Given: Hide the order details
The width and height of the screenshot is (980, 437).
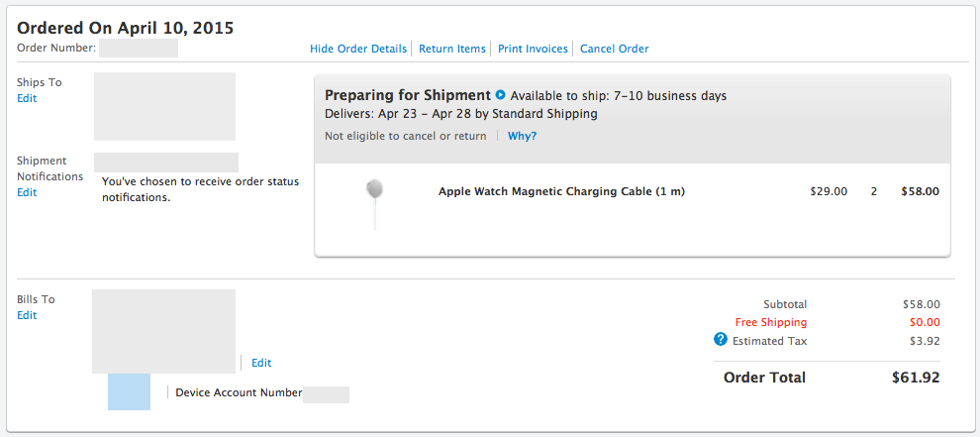Looking at the screenshot, I should click(x=357, y=49).
